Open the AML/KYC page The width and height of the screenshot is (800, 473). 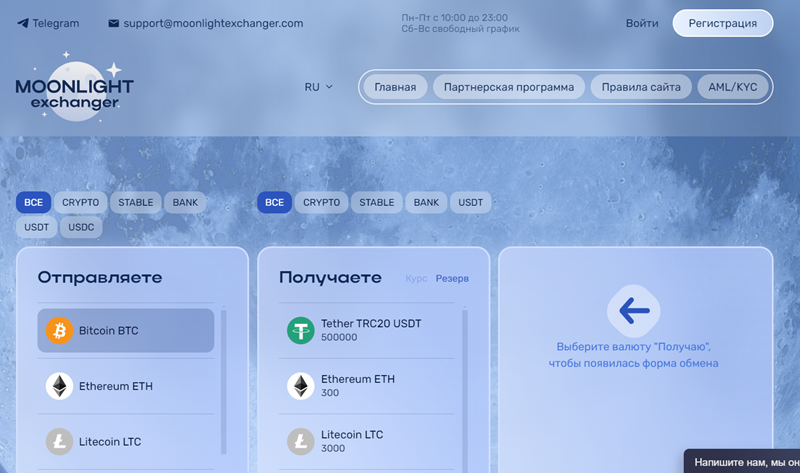click(x=733, y=87)
